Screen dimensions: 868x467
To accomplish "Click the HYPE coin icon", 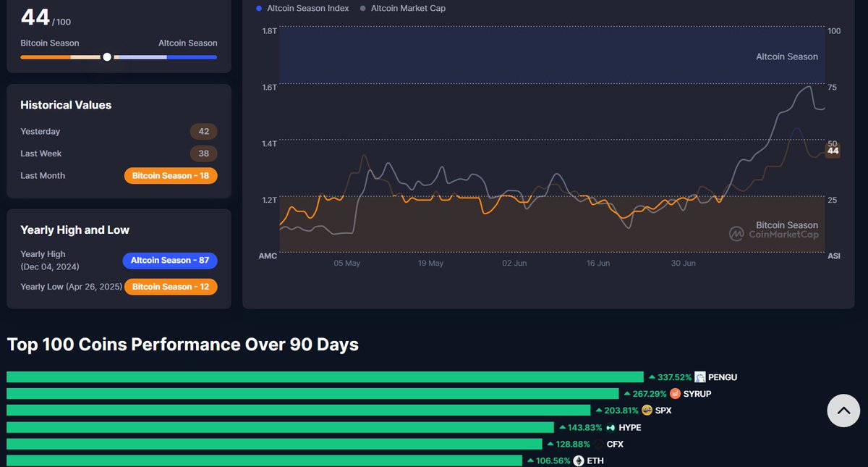I will 610,427.
